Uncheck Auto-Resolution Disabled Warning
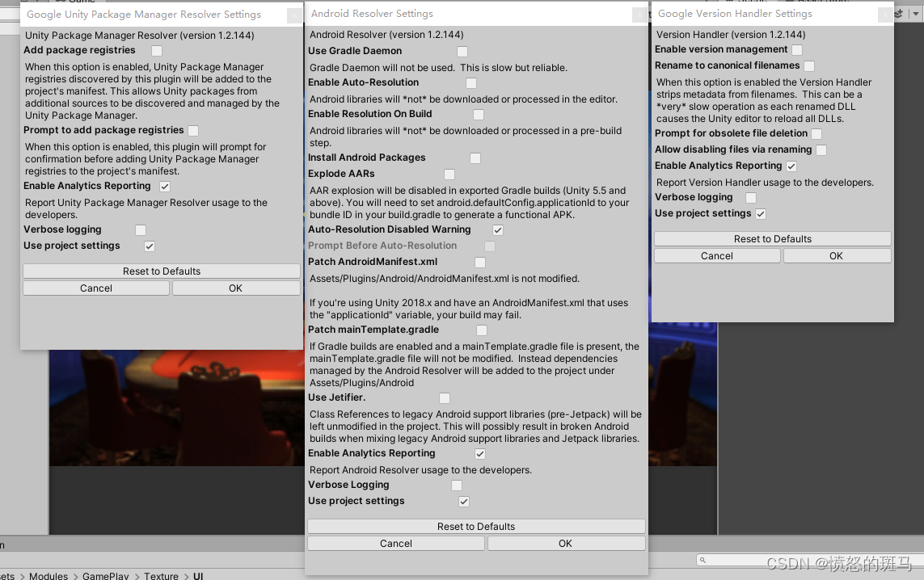Screen dimensions: 924x580 pos(498,230)
